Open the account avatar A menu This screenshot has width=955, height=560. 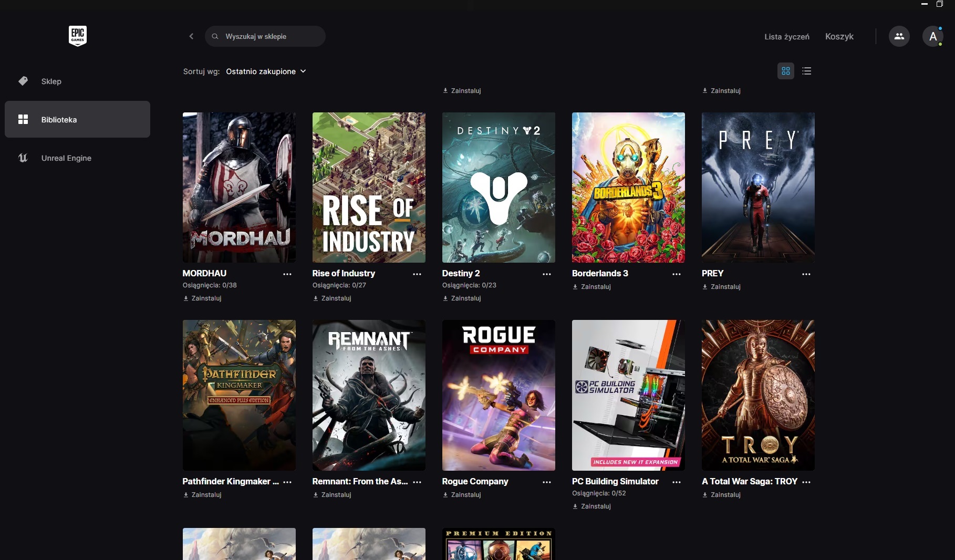click(x=933, y=36)
